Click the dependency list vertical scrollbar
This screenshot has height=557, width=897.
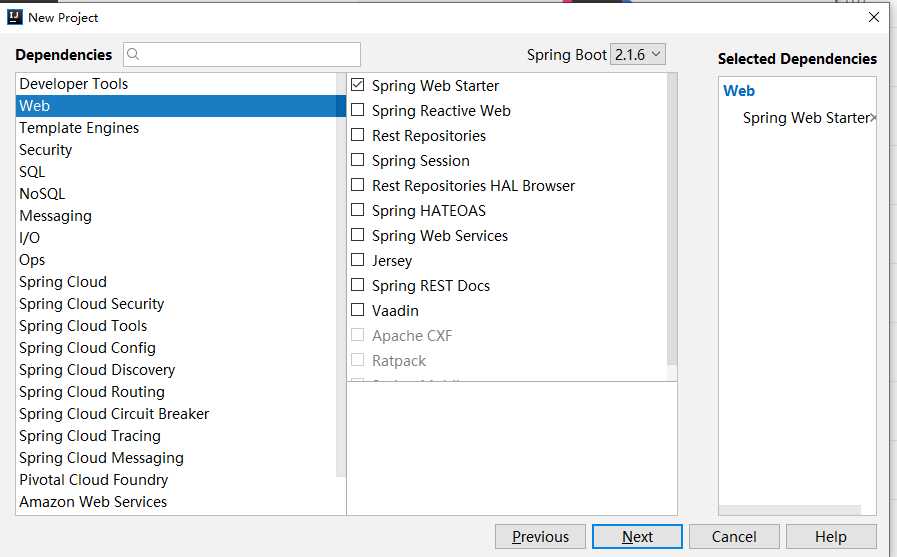pyautogui.click(x=672, y=219)
